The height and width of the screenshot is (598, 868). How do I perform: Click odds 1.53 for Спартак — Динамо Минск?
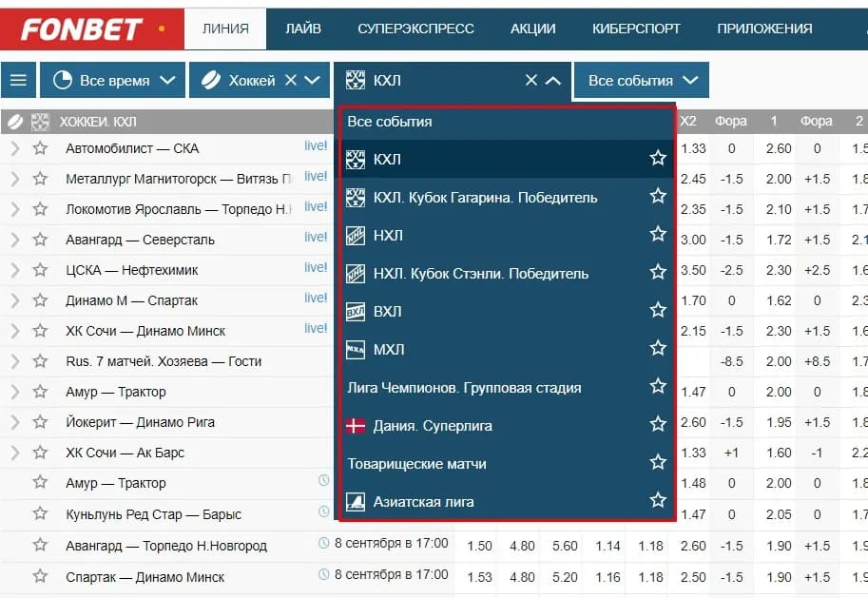[x=479, y=577]
